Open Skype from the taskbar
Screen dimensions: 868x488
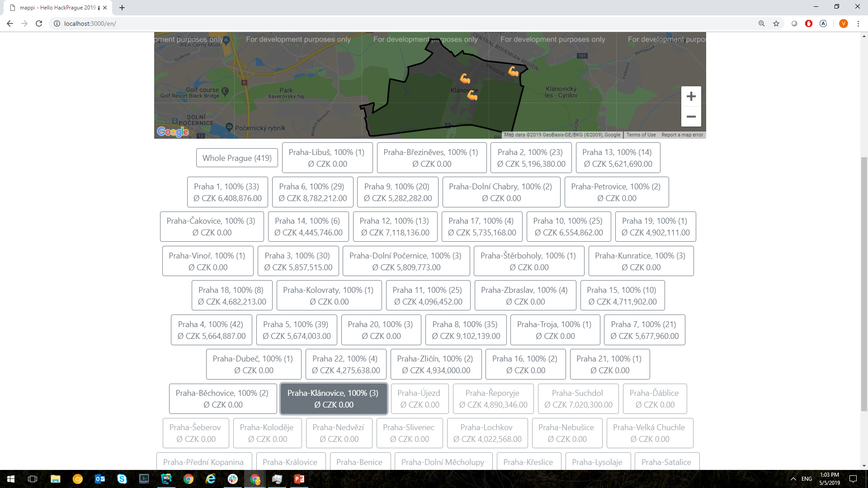click(122, 479)
